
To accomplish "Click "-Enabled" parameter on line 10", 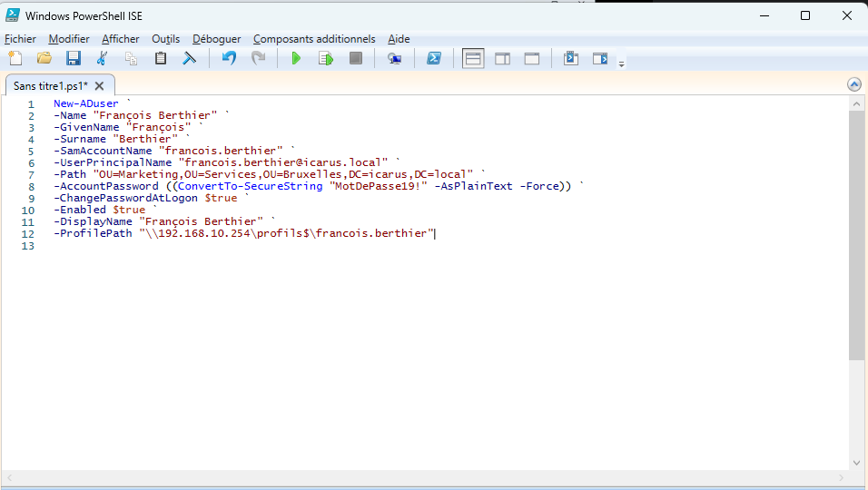I will coord(80,210).
